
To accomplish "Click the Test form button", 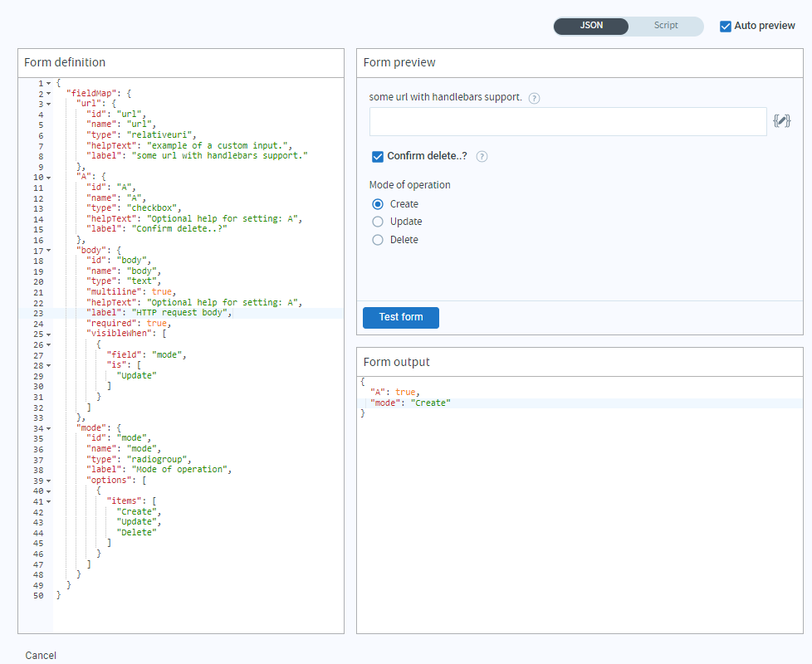I will pos(401,317).
